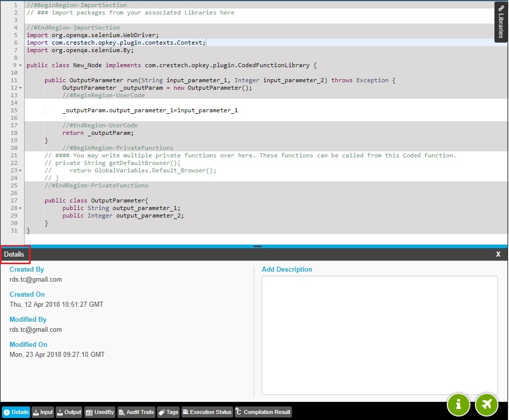Viewport: 509px width, 420px height.
Task: Place cursor on the output_parameter_1 assignment line
Action: [x=150, y=110]
